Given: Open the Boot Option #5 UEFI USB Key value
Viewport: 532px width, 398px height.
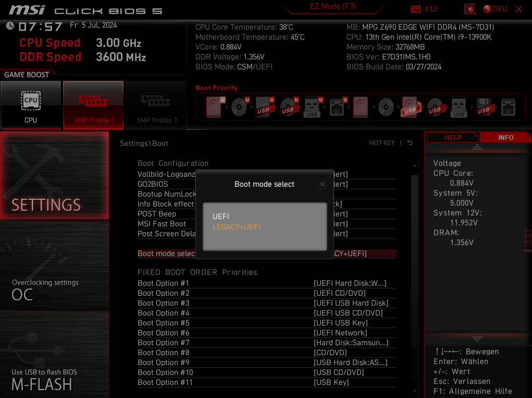Looking at the screenshot, I should pyautogui.click(x=341, y=322).
